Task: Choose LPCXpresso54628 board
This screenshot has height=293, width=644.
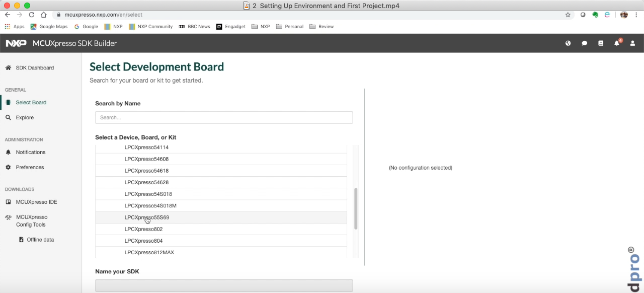Action: [146, 182]
